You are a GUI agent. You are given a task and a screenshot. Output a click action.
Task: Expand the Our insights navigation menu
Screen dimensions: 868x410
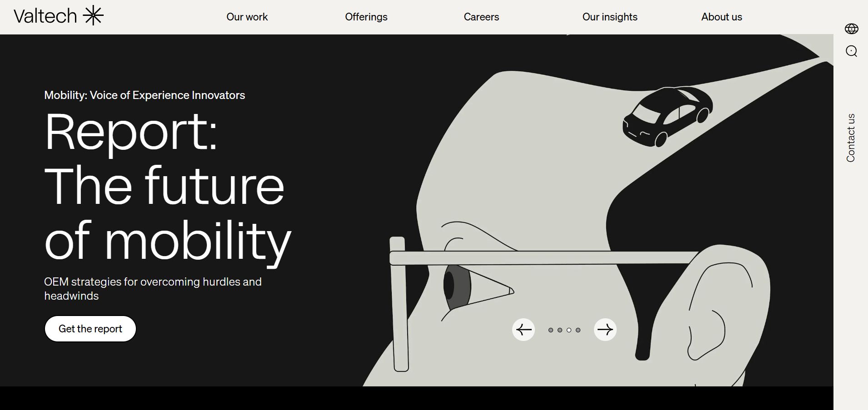(609, 17)
